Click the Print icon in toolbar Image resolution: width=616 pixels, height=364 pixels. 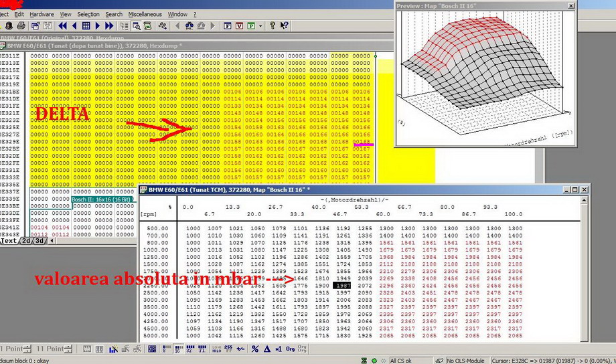tap(21, 26)
